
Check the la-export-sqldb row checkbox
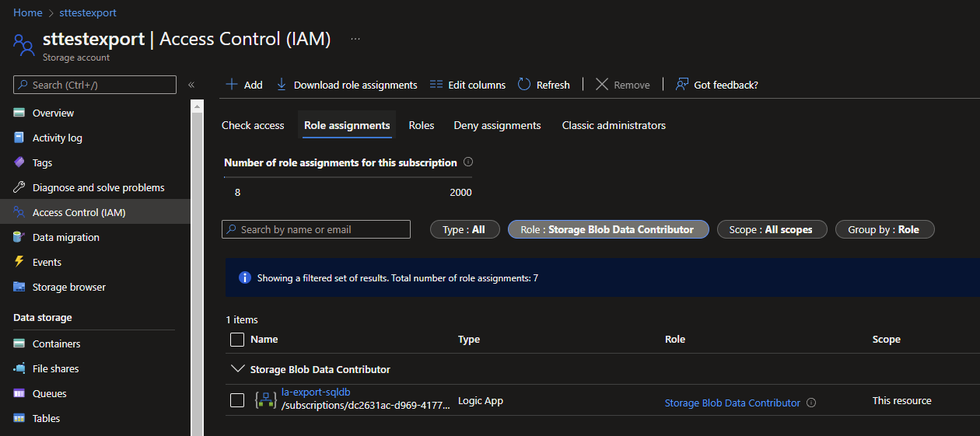pos(237,400)
